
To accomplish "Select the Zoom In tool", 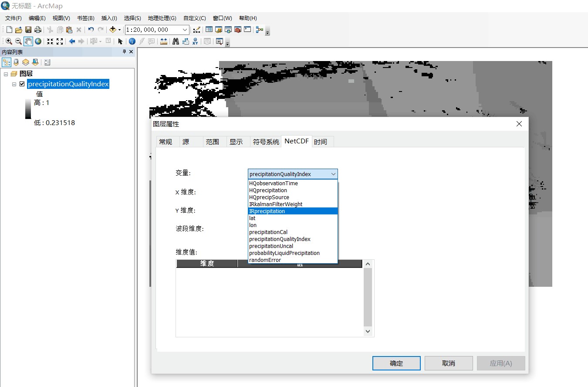I will (x=9, y=41).
